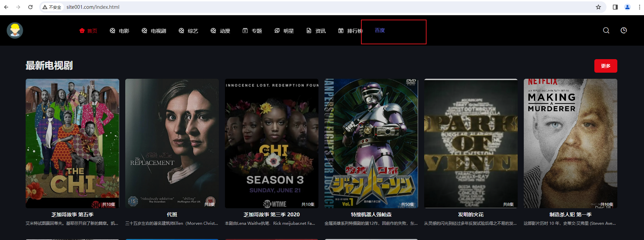Open watch history clock icon

click(x=624, y=30)
